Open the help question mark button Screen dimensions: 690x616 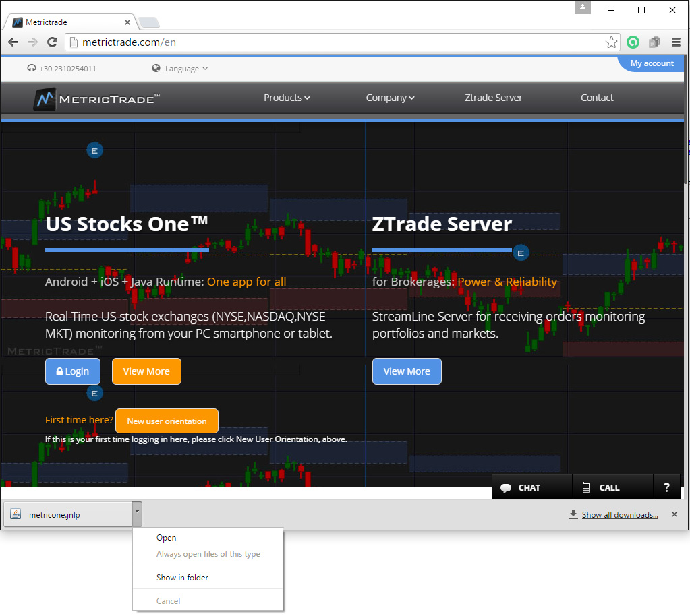click(x=666, y=487)
